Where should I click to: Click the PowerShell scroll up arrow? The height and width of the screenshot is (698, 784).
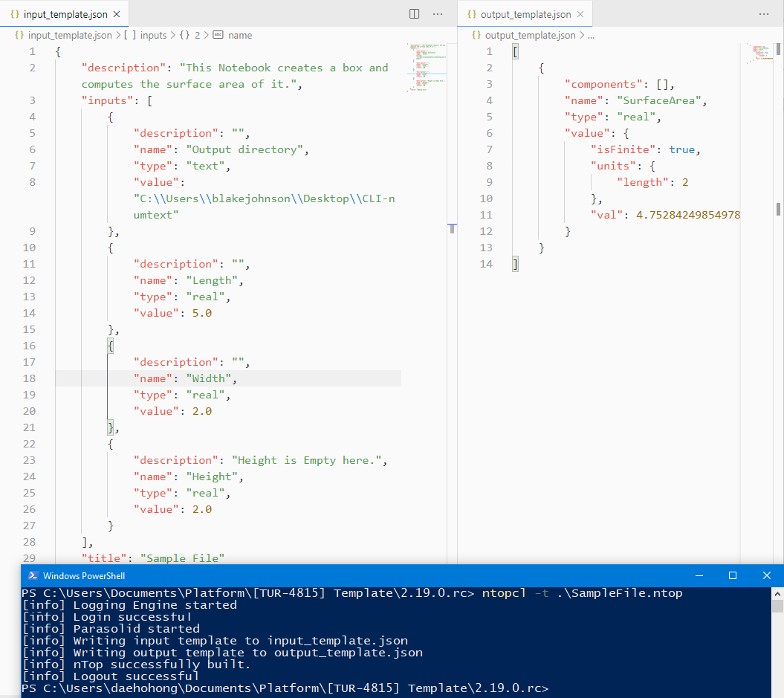(x=777, y=593)
